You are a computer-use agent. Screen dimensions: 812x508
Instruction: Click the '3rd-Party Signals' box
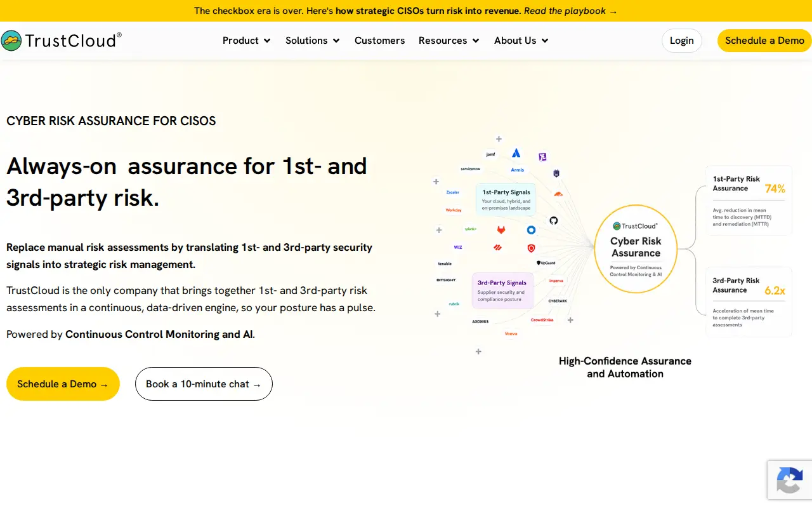(502, 290)
